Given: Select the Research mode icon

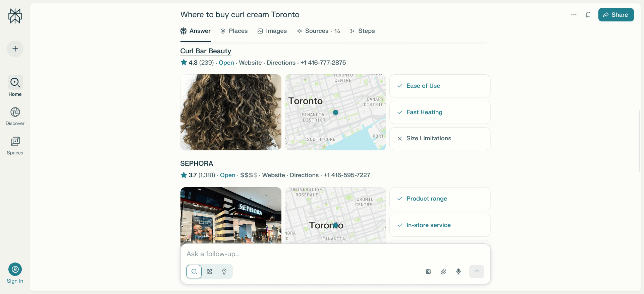Looking at the screenshot, I should [209, 272].
